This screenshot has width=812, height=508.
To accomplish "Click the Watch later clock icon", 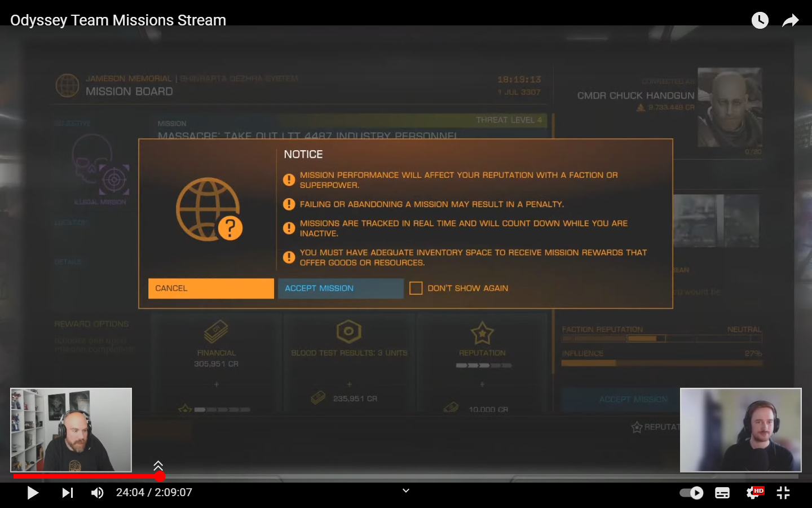I will pos(760,21).
